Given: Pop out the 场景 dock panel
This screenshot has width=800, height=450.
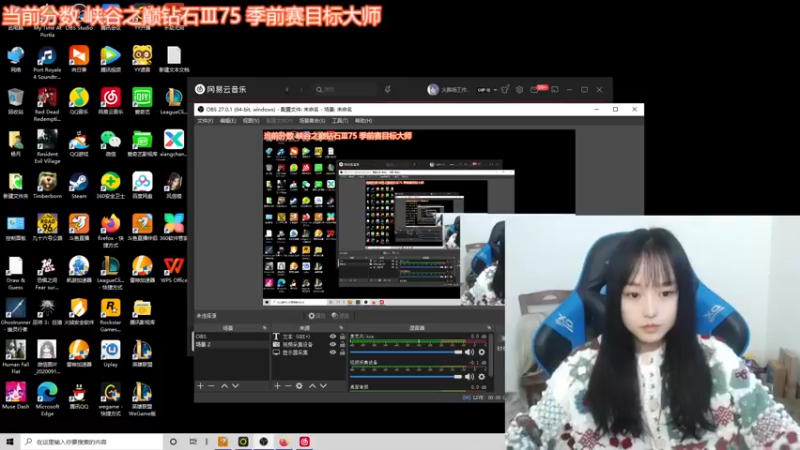Looking at the screenshot, I should pos(264,328).
